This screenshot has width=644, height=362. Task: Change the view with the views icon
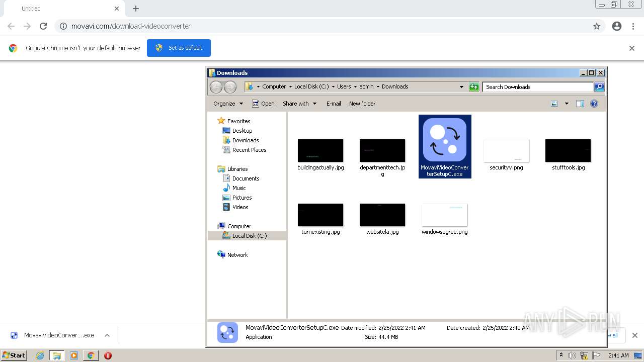(554, 104)
